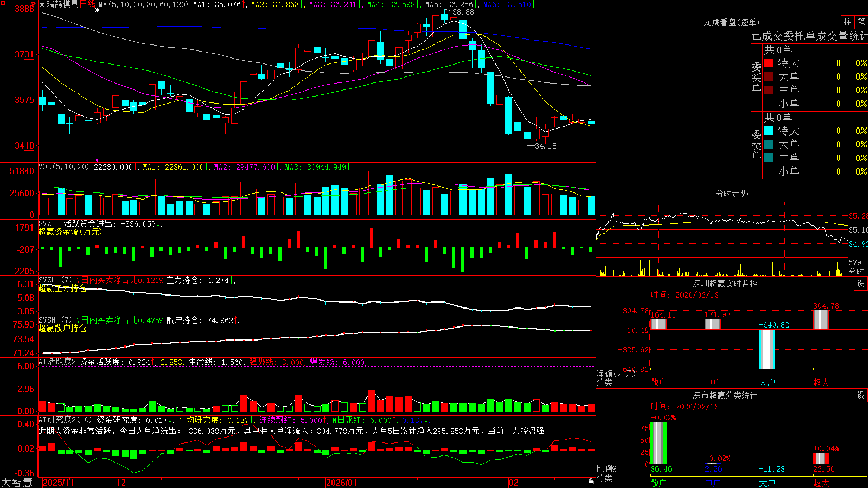The height and width of the screenshot is (488, 868).
Task: Click the 日线 period label in the chart title
Action: coord(87,4)
